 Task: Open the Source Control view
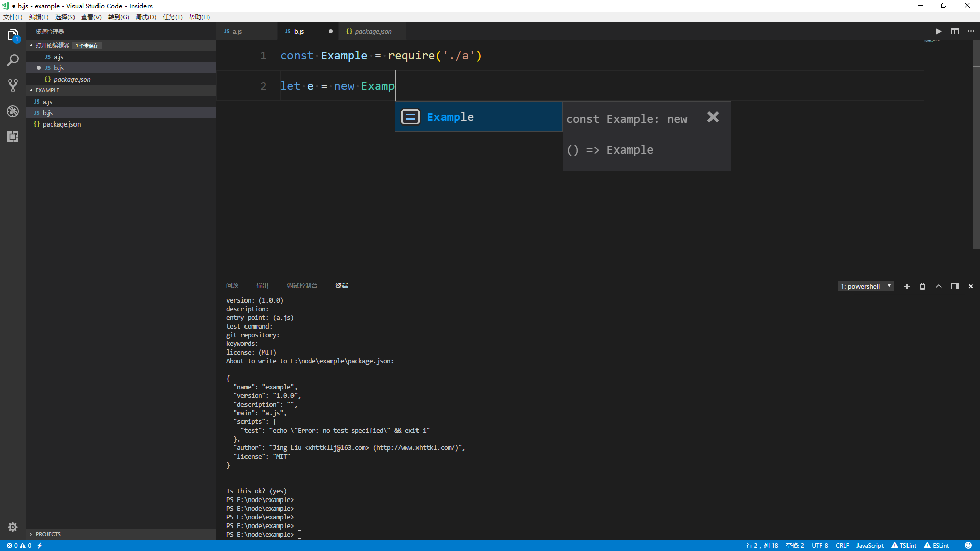[x=12, y=85]
